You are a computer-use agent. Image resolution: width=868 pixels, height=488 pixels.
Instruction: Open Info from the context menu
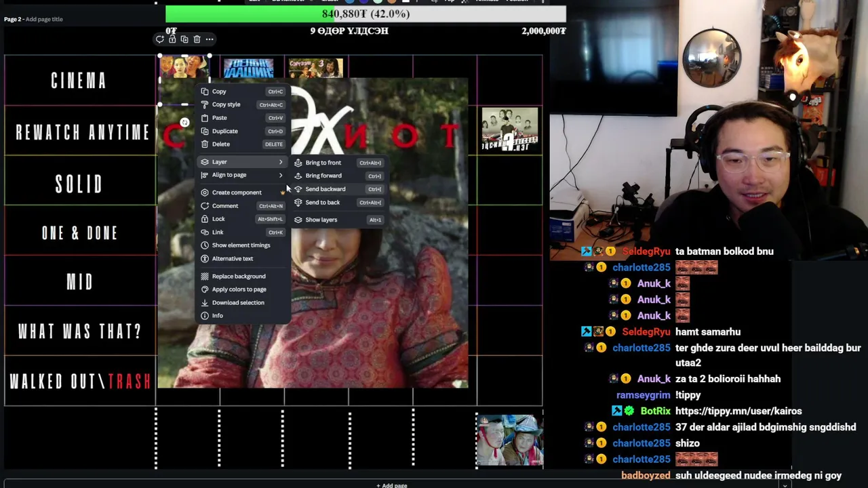tap(243, 316)
